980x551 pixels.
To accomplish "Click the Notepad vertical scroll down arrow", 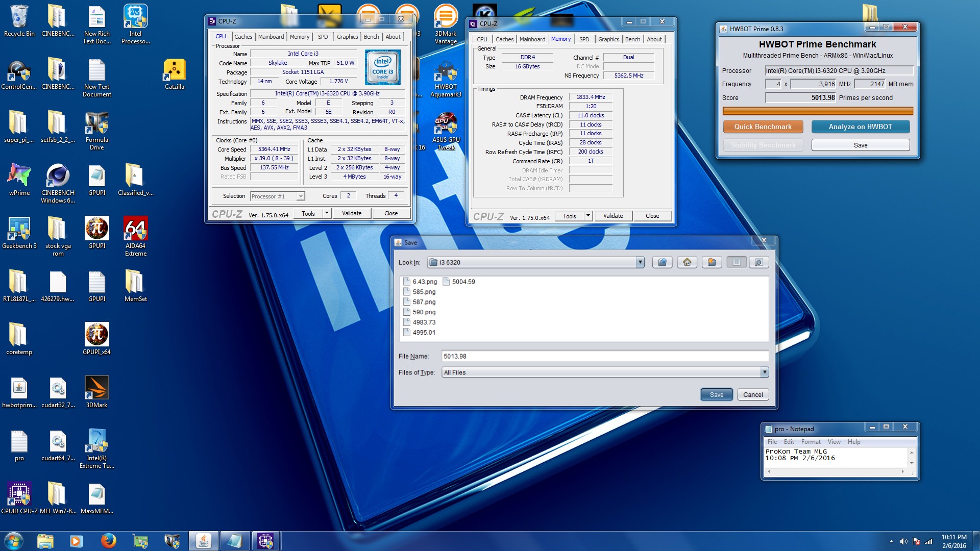I will click(912, 463).
